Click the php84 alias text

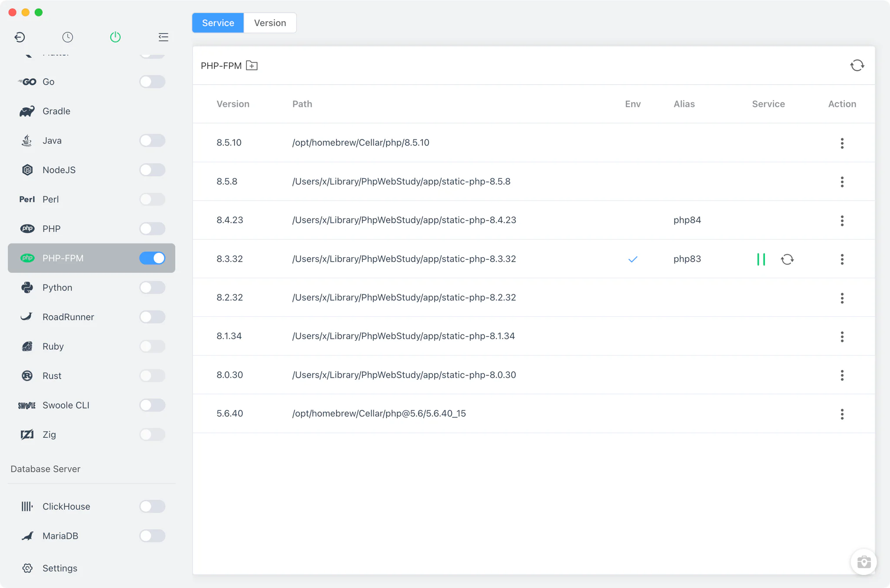coord(687,220)
